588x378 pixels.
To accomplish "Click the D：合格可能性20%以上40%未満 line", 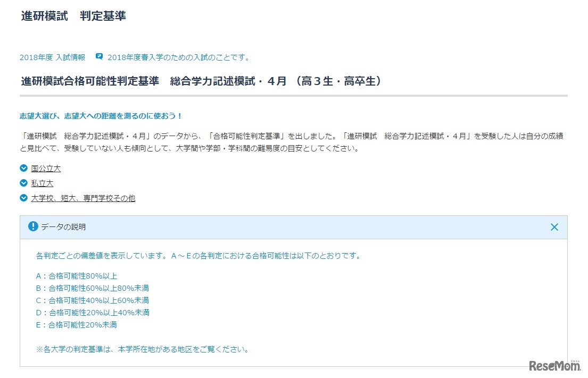I will tap(93, 313).
